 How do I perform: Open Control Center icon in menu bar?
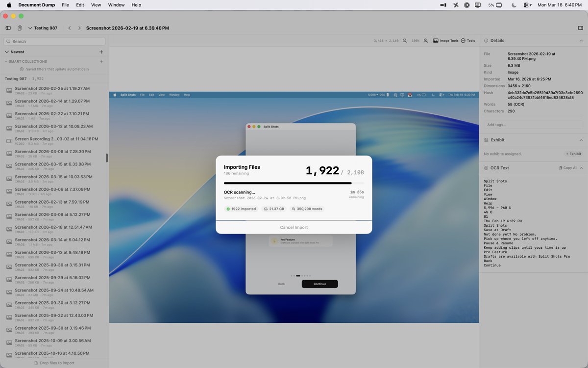[527, 5]
